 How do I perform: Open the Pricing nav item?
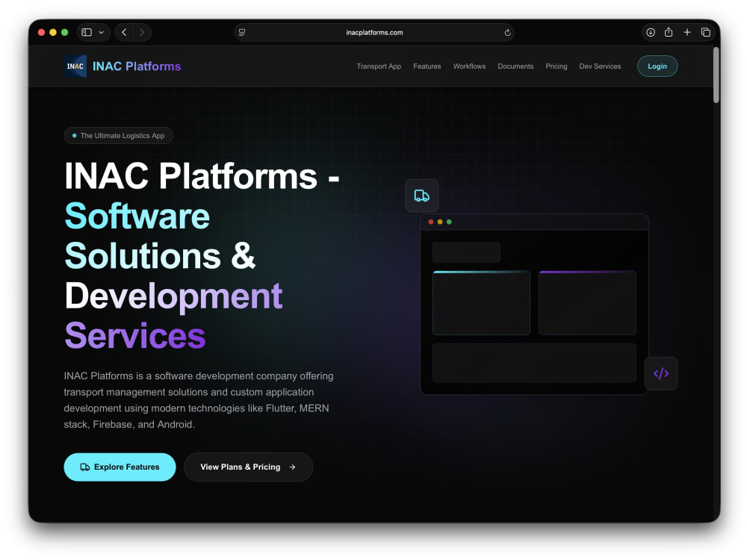click(x=556, y=66)
